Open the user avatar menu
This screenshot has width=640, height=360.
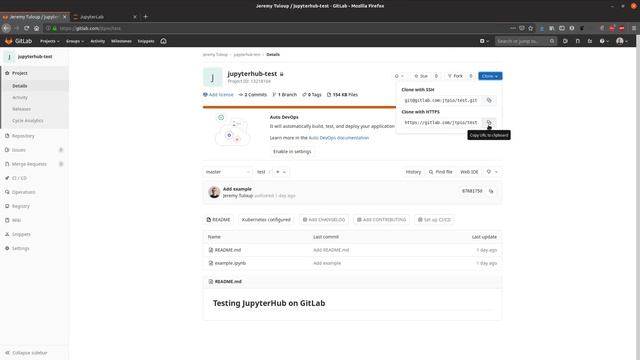[622, 41]
